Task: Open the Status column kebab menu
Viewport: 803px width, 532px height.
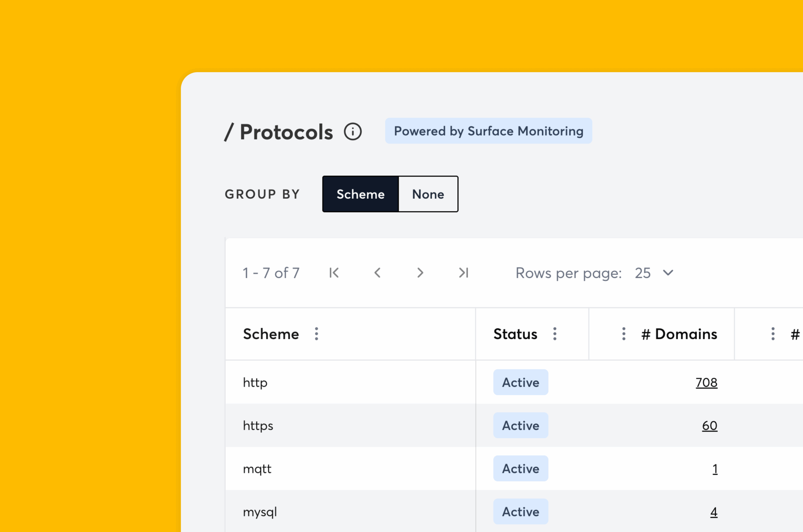Action: click(x=555, y=334)
